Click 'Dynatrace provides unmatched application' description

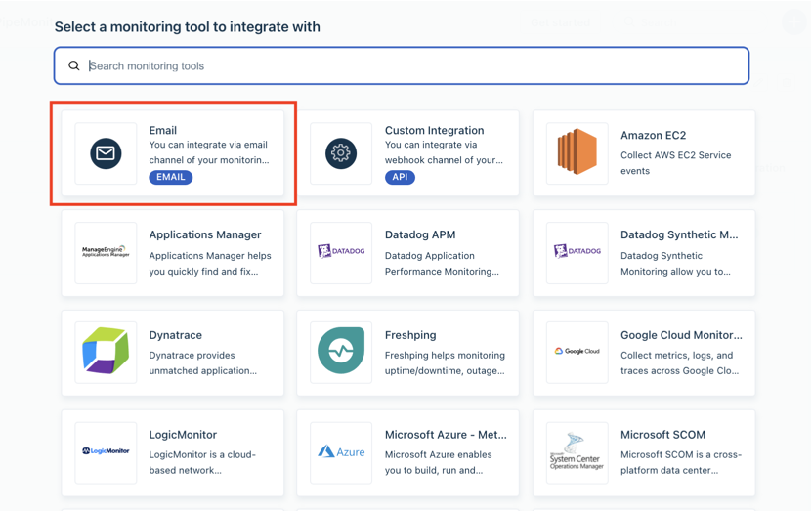pyautogui.click(x=202, y=362)
